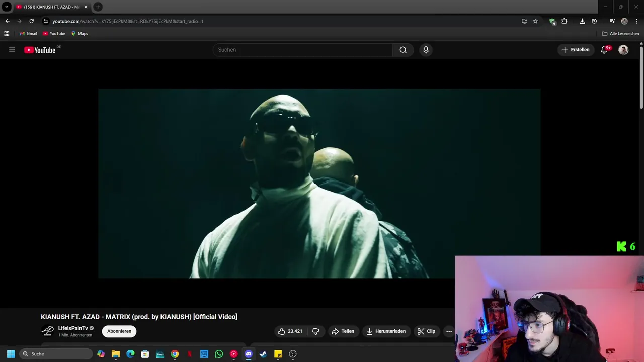Open the Windows Start menu
Image resolution: width=644 pixels, height=362 pixels.
coord(11,354)
